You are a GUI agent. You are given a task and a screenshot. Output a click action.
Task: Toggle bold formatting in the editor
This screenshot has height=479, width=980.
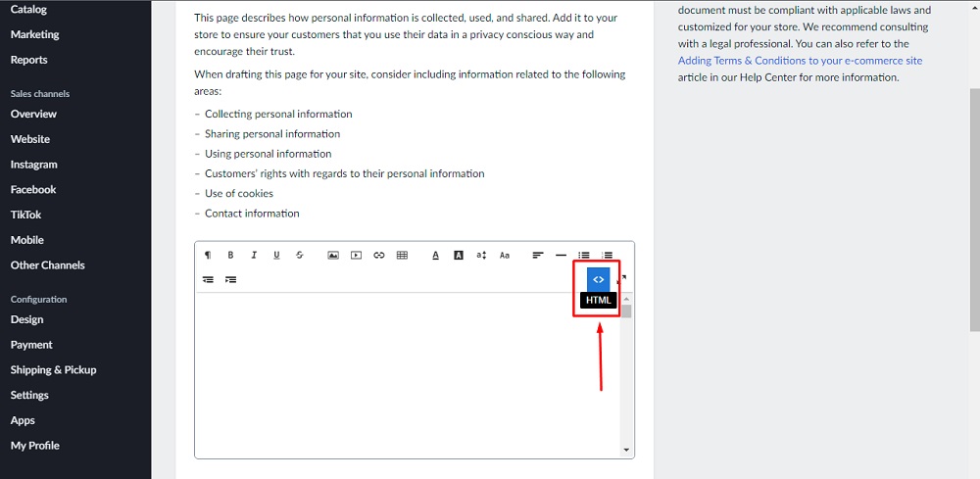pos(230,255)
